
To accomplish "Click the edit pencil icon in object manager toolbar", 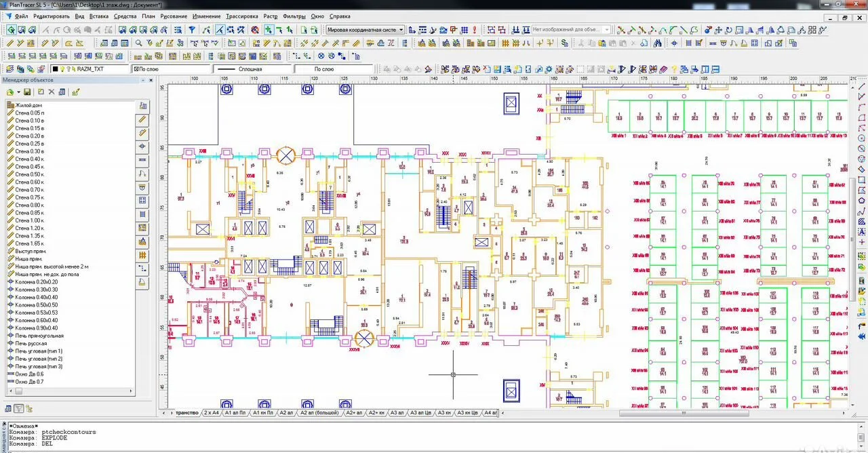I will pyautogui.click(x=76, y=92).
